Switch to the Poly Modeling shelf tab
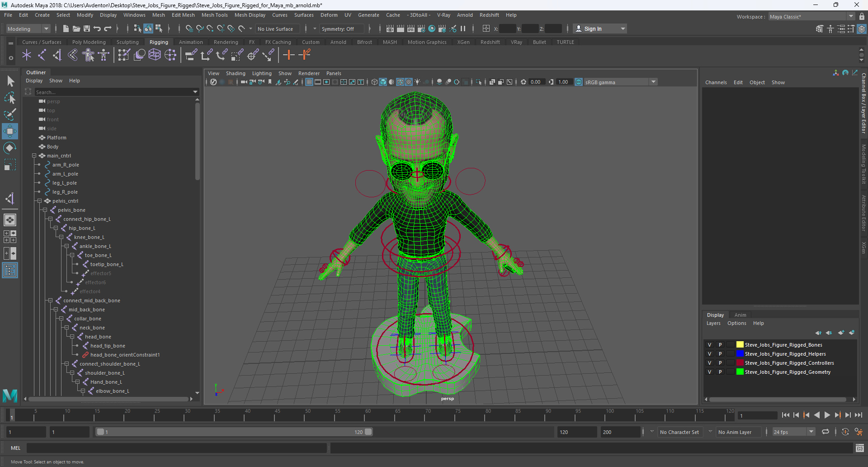The width and height of the screenshot is (868, 467). click(89, 42)
